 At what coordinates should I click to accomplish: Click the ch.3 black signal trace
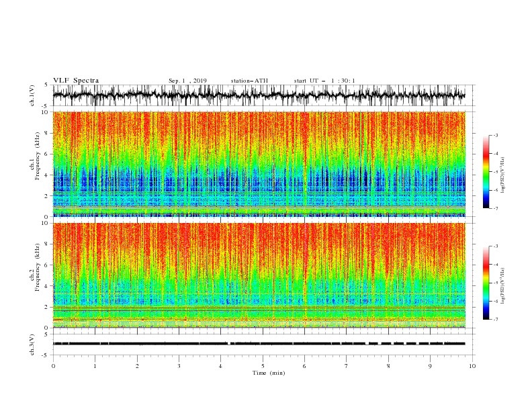tap(259, 344)
